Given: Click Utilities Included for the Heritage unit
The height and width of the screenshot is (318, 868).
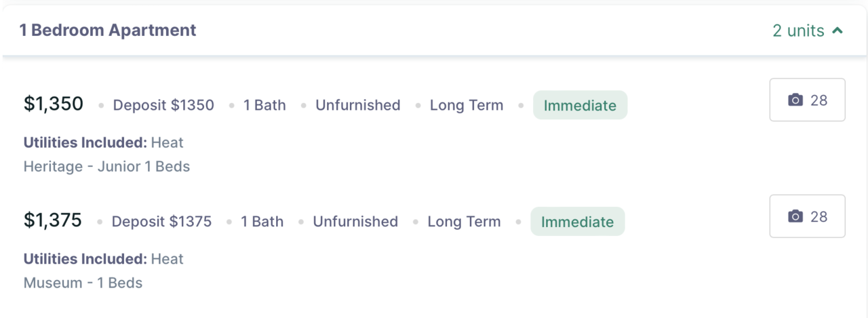Looking at the screenshot, I should click(85, 142).
